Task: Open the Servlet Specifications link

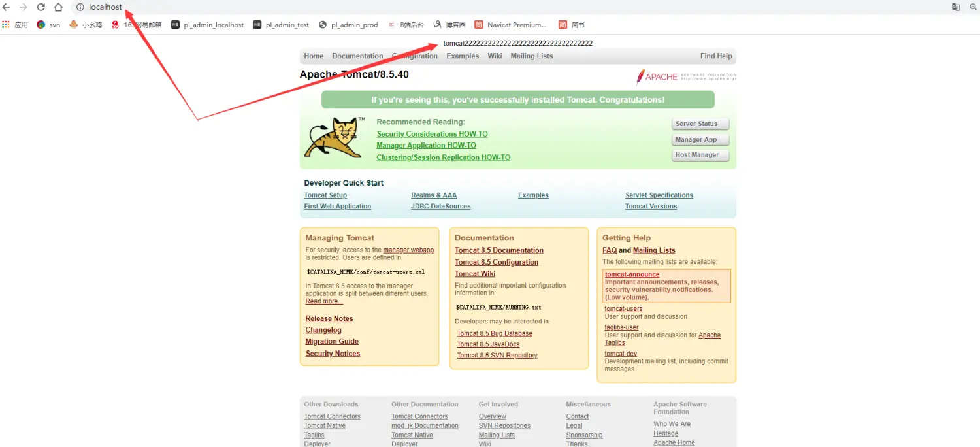Action: pos(659,195)
